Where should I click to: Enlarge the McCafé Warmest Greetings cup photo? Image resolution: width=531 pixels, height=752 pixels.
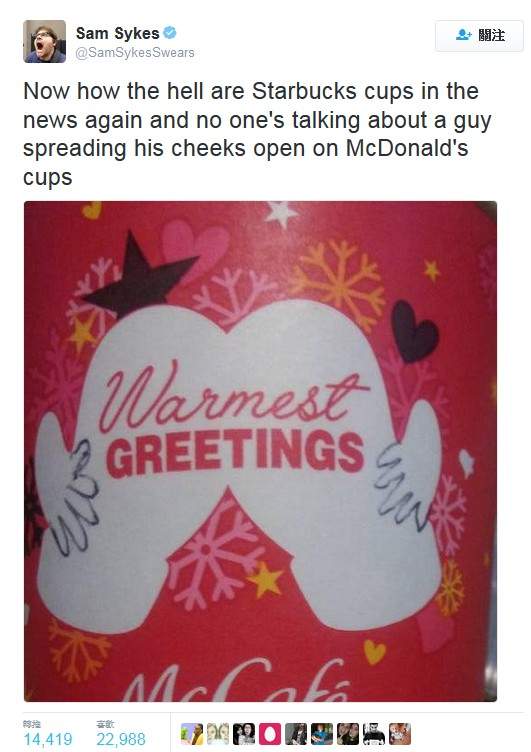point(260,451)
